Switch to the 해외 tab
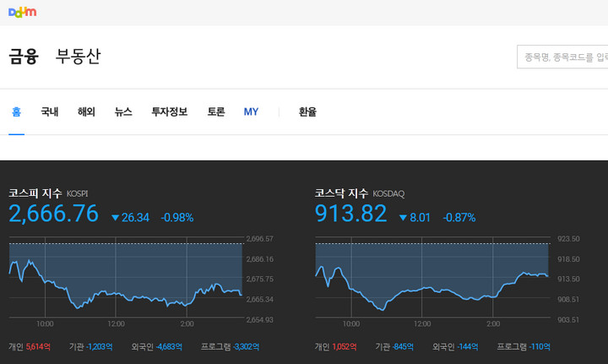This screenshot has height=364, width=608. [86, 111]
